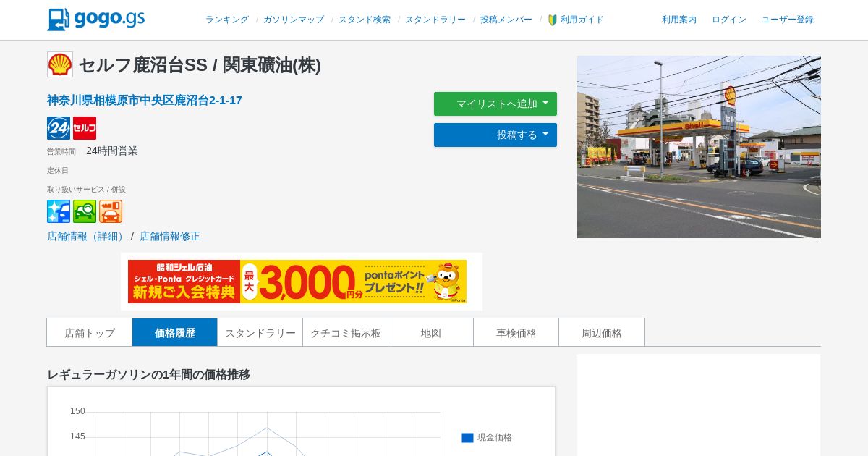Click the レギュラーガソリンの1年間の価格推移 heading
The width and height of the screenshot is (868, 456).
148,374
